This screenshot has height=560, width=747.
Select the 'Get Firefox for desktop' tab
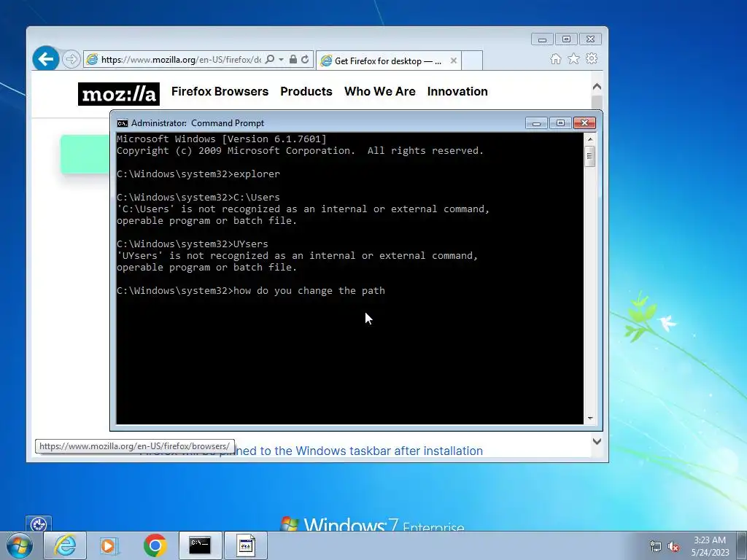[388, 61]
